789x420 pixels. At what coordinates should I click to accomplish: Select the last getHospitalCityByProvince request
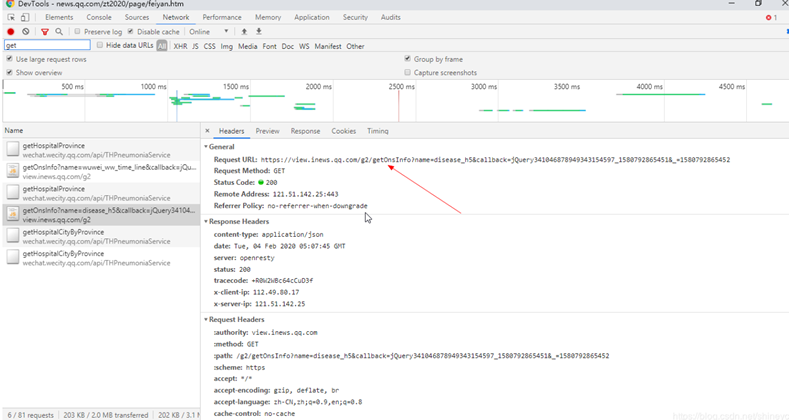[101, 258]
